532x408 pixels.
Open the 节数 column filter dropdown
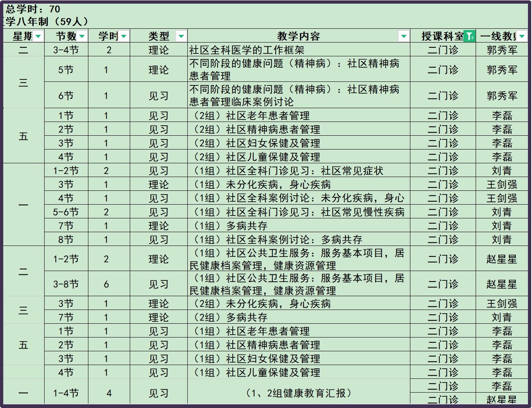tap(82, 36)
